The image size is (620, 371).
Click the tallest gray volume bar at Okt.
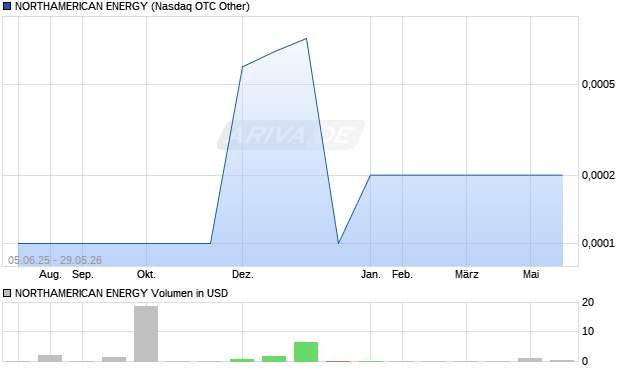[x=146, y=334]
